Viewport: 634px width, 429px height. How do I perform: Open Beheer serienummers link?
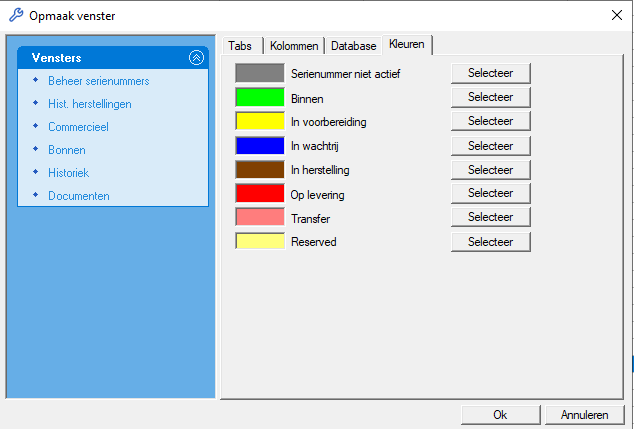[x=98, y=81]
